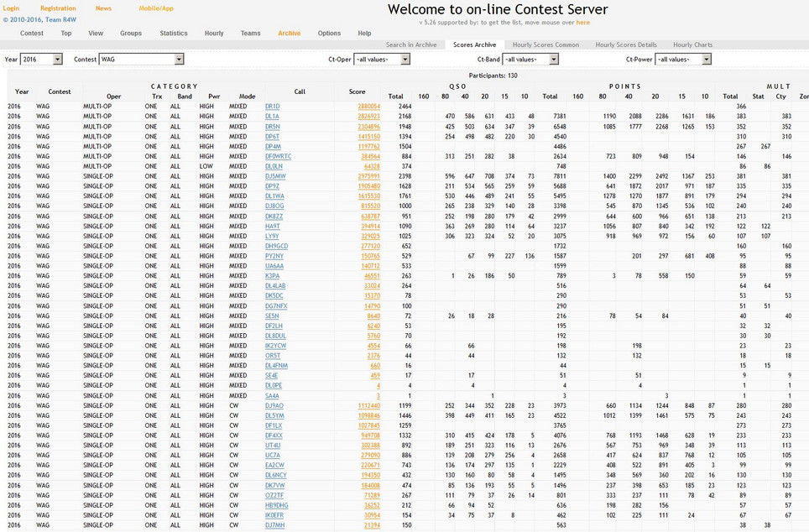
Task: Open the Hourly Scores Details tab
Action: click(x=626, y=44)
